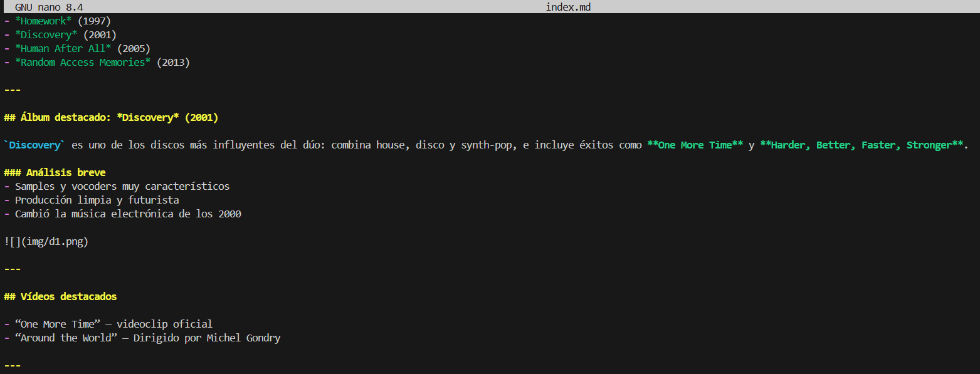Click the "Producción limpia y futurista" bullet
980x374 pixels.
click(97, 200)
